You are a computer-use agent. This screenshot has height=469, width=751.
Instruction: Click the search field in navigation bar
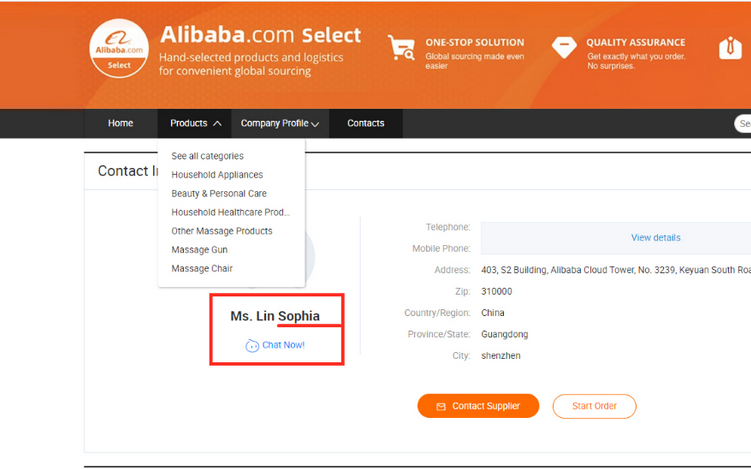[743, 124]
